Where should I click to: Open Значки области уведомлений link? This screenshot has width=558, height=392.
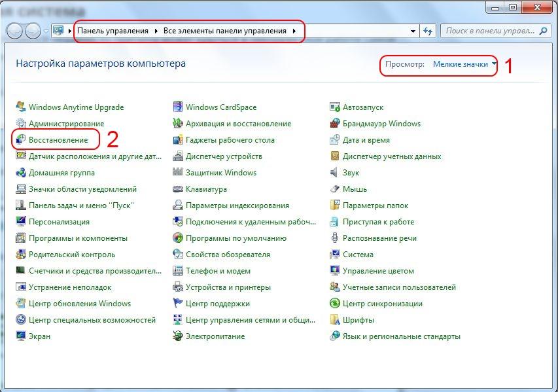click(82, 188)
